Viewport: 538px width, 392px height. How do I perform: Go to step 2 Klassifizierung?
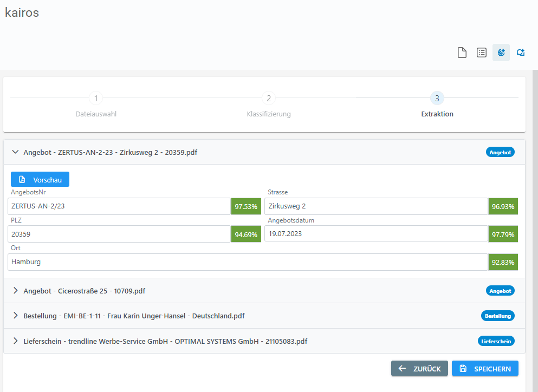click(x=268, y=99)
